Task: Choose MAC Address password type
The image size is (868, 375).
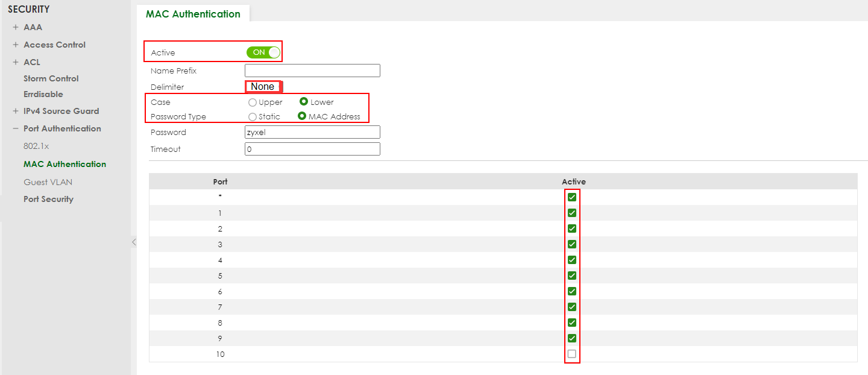Action: pos(302,116)
